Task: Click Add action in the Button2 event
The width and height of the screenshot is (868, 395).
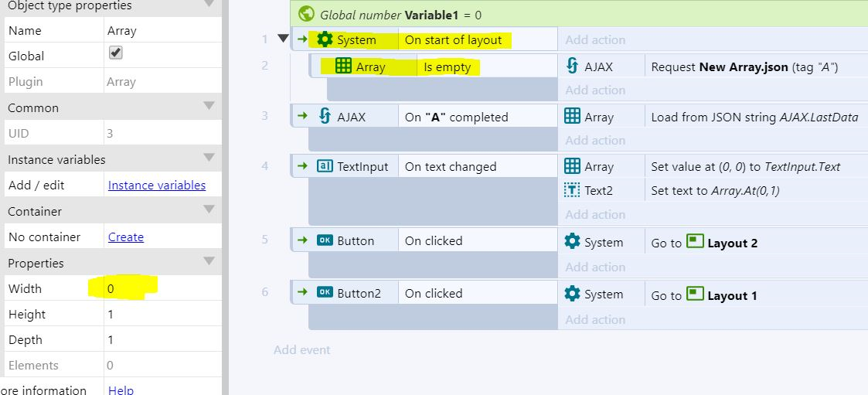Action: 595,319
